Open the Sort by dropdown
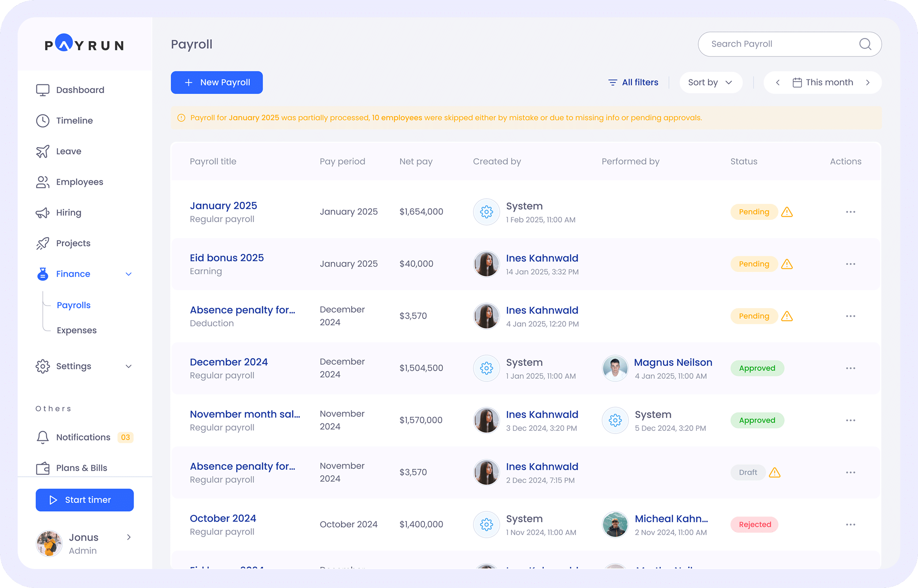Image resolution: width=918 pixels, height=588 pixels. [710, 83]
